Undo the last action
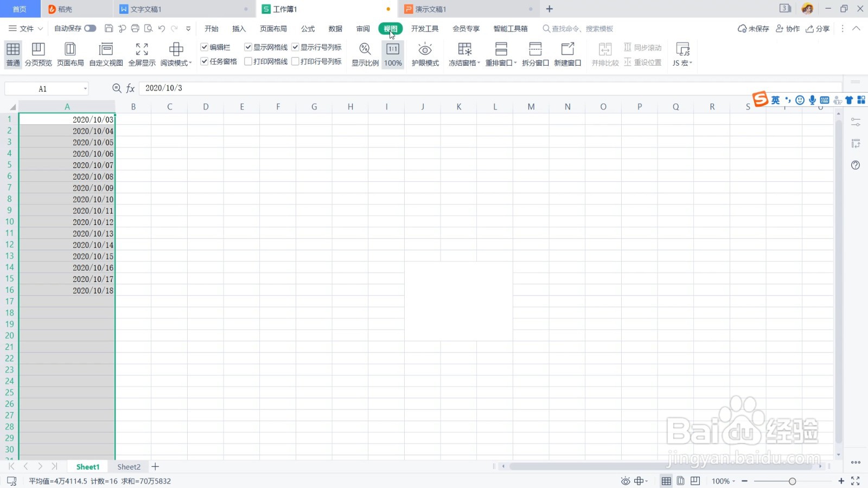Viewport: 868px width, 488px height. click(x=162, y=29)
